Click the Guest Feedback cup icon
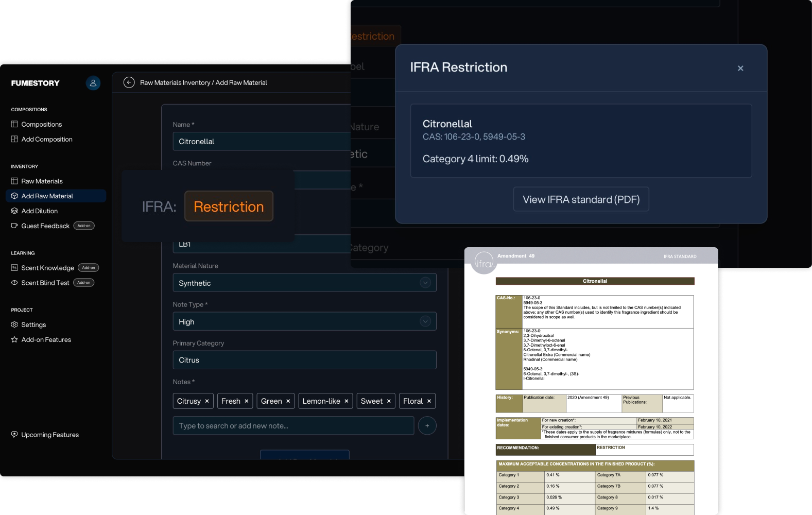This screenshot has height=515, width=812. coord(14,226)
